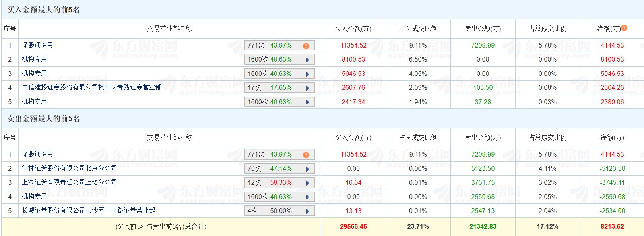Expand sell-table 机构专用 row with 2559.68 sold
This screenshot has height=236, width=644.
pyautogui.click(x=308, y=197)
